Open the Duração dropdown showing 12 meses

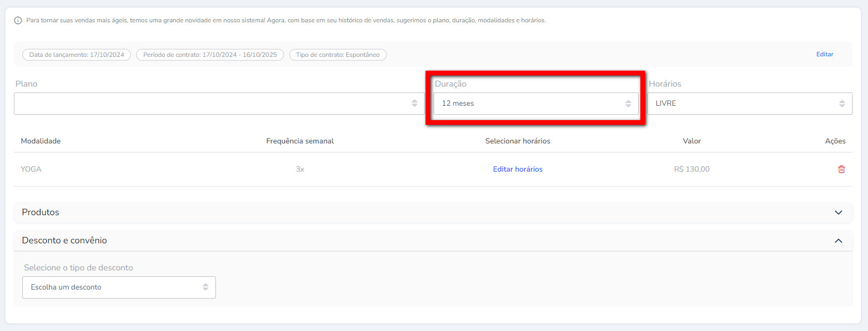(x=527, y=104)
